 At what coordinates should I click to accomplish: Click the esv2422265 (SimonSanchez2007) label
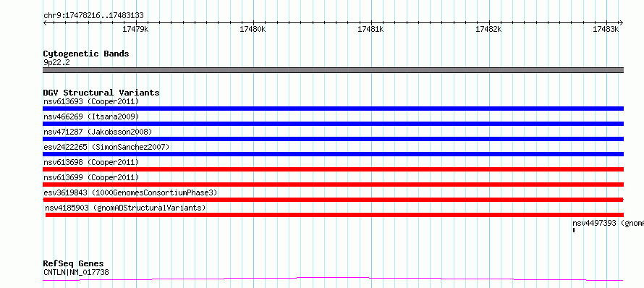pos(106,147)
